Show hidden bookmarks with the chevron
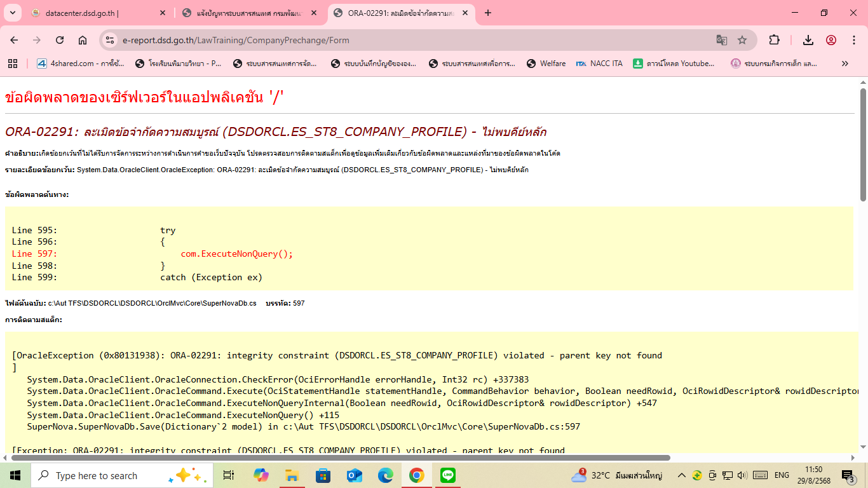This screenshot has width=868, height=488. pyautogui.click(x=844, y=64)
